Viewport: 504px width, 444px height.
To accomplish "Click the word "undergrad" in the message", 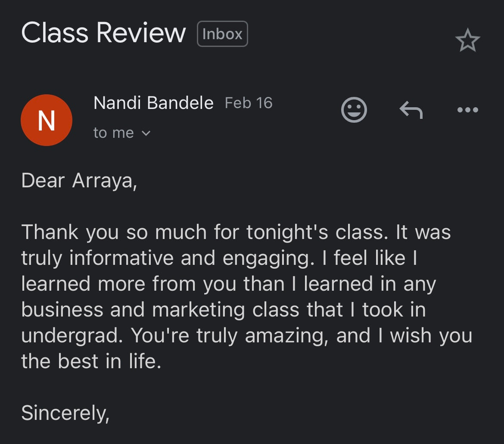I will pyautogui.click(x=71, y=336).
